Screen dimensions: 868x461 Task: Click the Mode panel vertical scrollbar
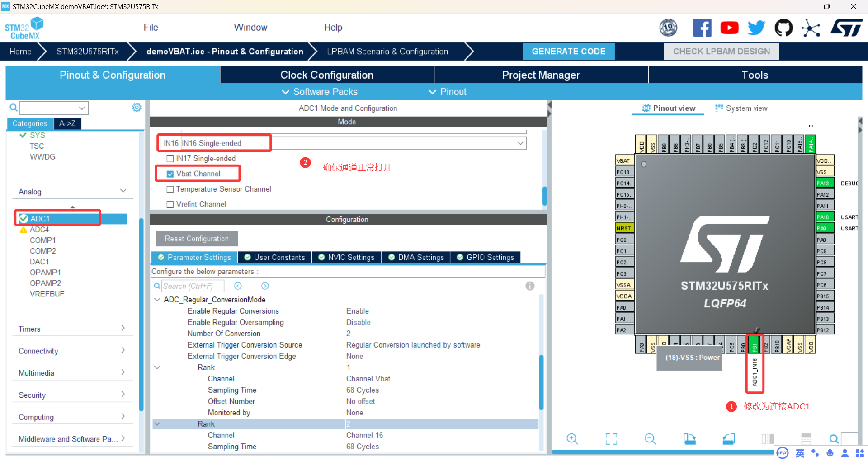coord(545,196)
